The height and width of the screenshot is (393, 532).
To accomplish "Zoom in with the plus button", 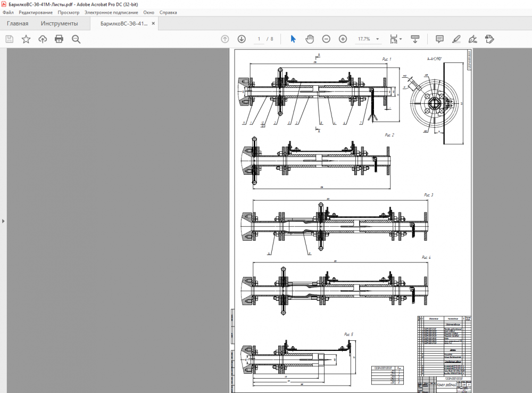I will click(x=343, y=39).
